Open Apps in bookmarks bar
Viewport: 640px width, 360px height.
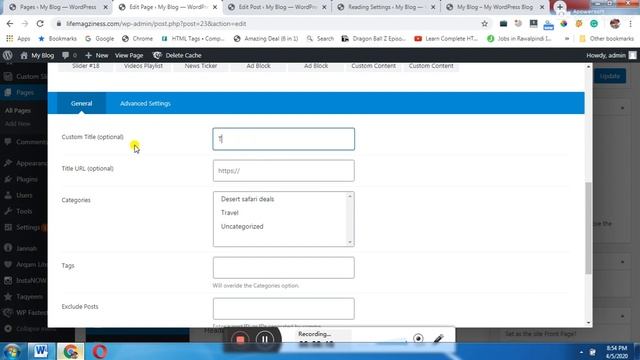click(x=18, y=39)
